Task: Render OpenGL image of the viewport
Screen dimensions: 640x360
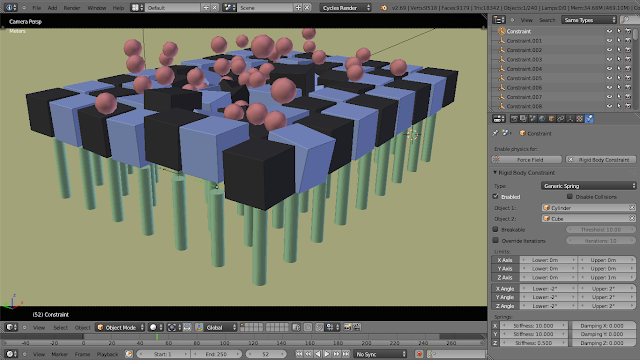Action: (347, 327)
